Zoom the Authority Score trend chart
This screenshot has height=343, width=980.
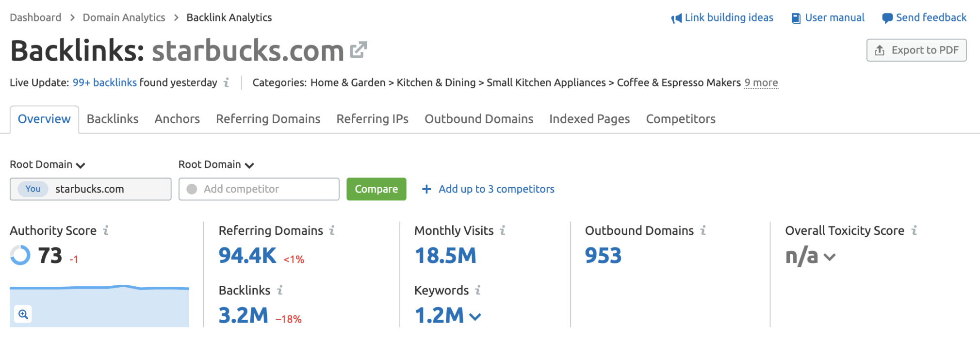coord(23,314)
